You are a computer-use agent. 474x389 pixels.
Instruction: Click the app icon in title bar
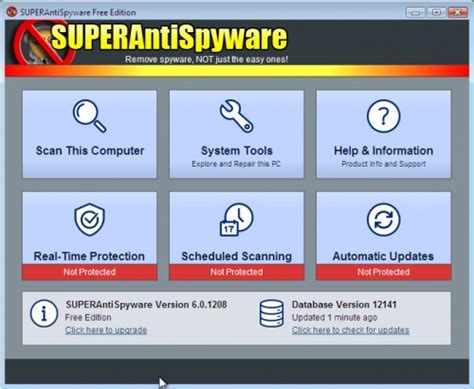point(12,12)
